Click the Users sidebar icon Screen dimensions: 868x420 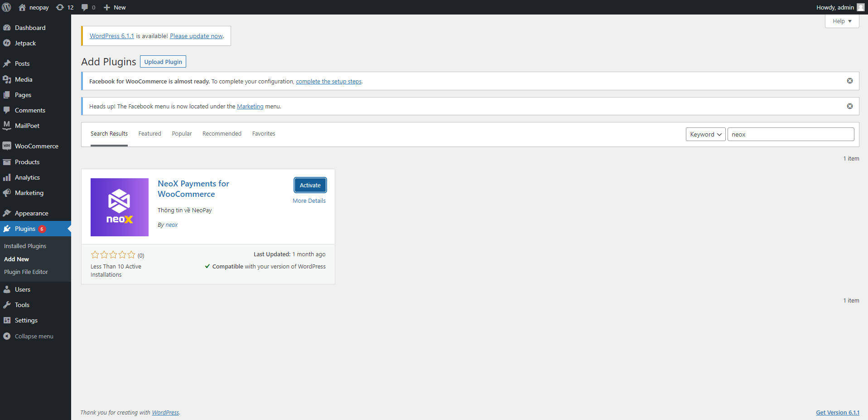7,289
